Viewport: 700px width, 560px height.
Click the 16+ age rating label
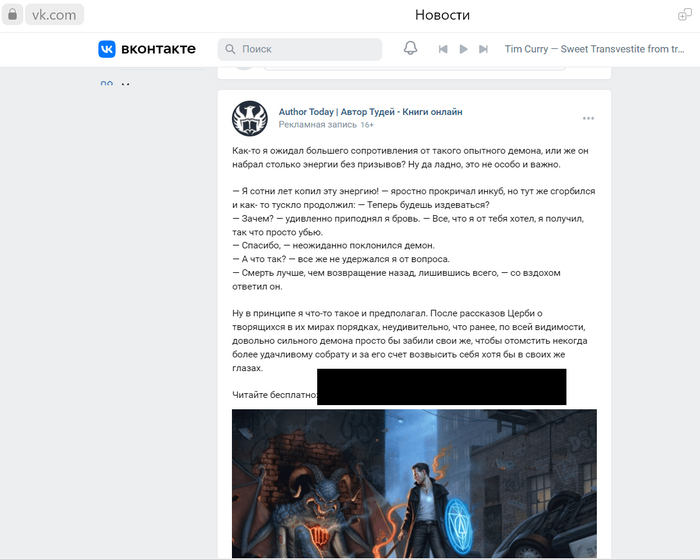(367, 125)
